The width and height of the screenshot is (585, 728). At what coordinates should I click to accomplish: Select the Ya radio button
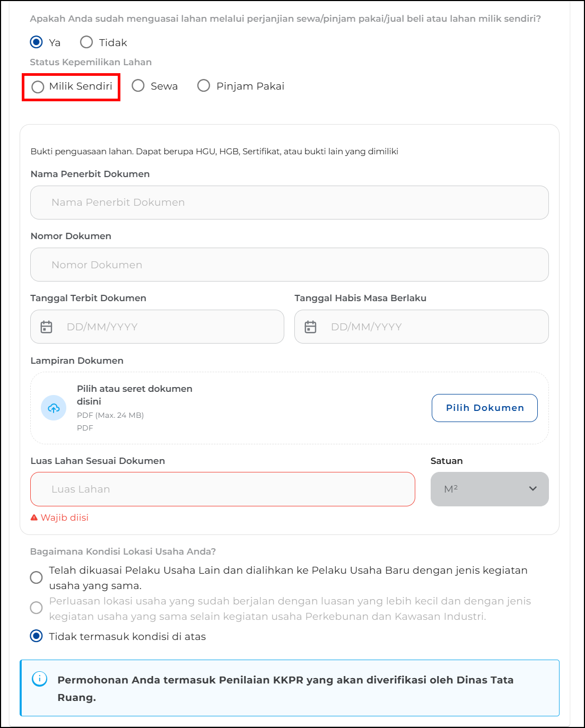[36, 42]
